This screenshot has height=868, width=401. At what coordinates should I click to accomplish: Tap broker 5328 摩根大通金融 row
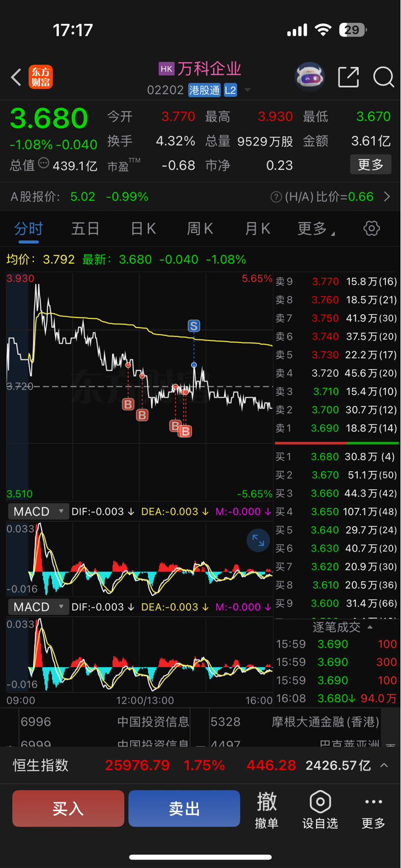pyautogui.click(x=294, y=722)
